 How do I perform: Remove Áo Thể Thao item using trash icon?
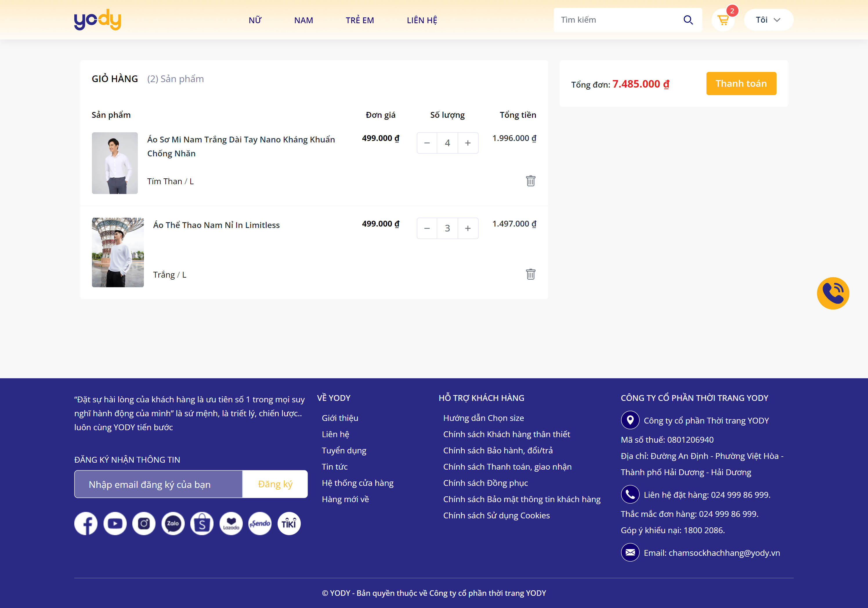530,274
